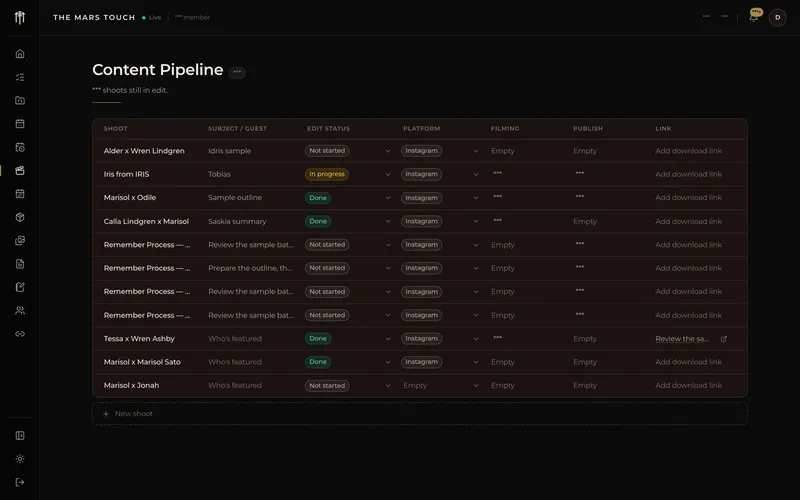The width and height of the screenshot is (800, 500).
Task: Click the Shoot column header
Action: [x=115, y=129]
